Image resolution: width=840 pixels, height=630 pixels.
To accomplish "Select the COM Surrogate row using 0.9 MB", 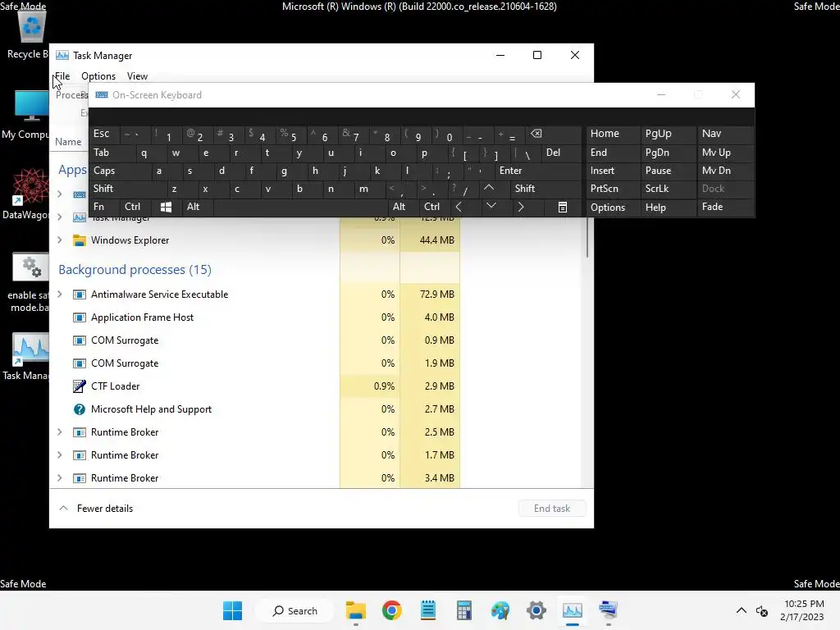I will (257, 340).
